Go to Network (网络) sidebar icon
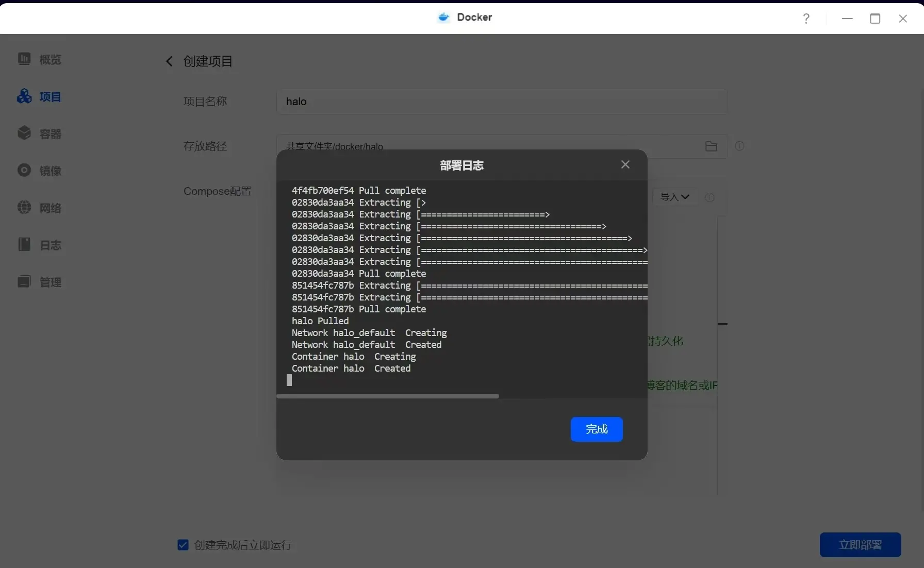Screen dimensions: 924x568 pyautogui.click(x=24, y=208)
